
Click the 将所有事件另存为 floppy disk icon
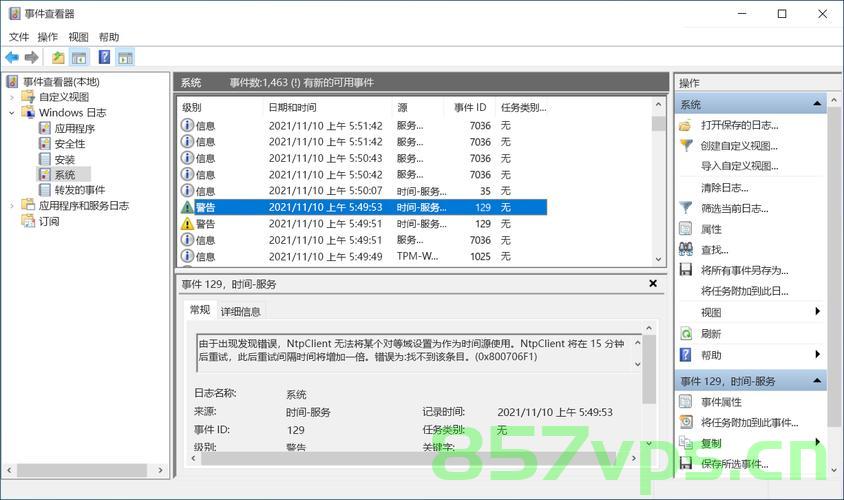(686, 270)
